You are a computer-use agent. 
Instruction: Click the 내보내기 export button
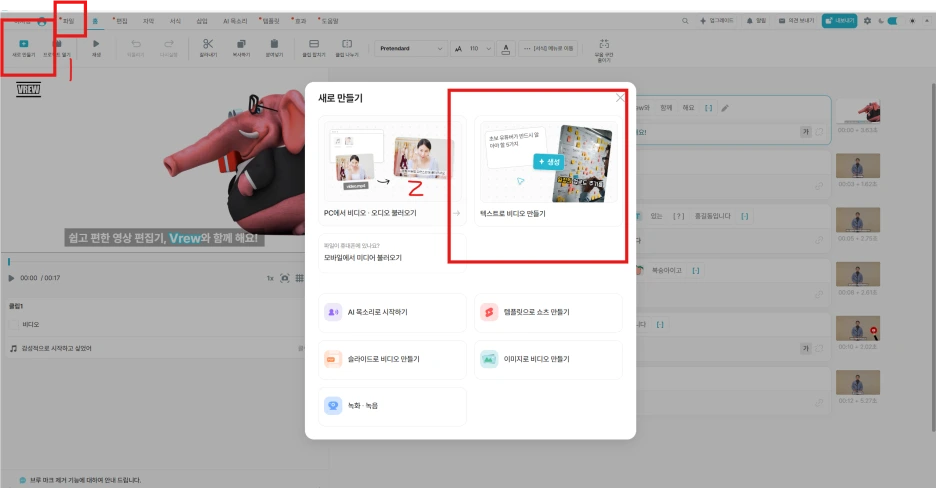pyautogui.click(x=839, y=21)
